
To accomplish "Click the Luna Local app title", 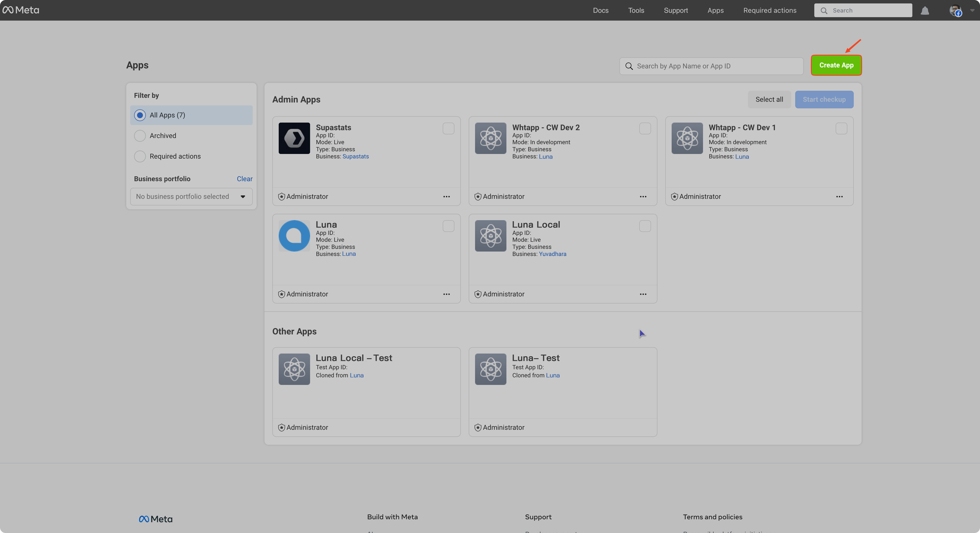I will coord(536,225).
